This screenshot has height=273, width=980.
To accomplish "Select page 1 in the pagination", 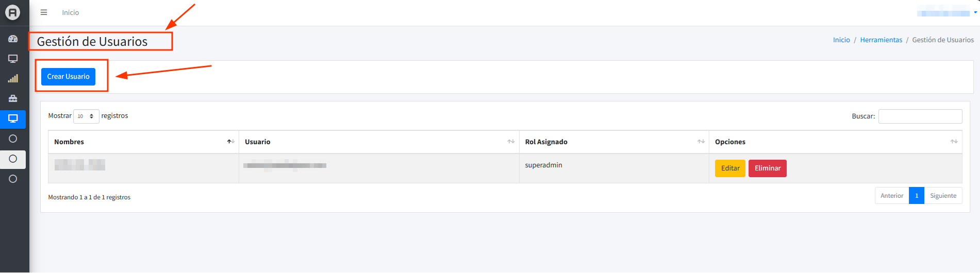I will click(x=916, y=196).
